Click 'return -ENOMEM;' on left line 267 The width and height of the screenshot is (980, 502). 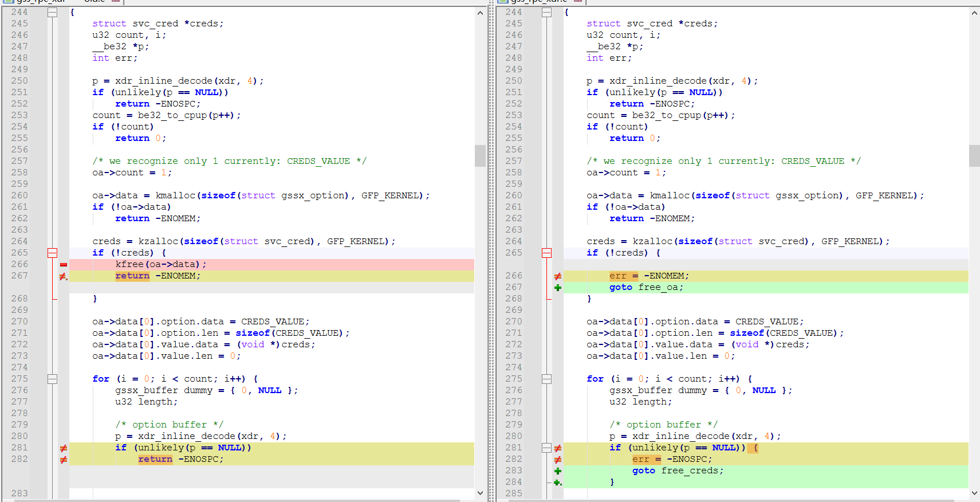click(x=158, y=276)
